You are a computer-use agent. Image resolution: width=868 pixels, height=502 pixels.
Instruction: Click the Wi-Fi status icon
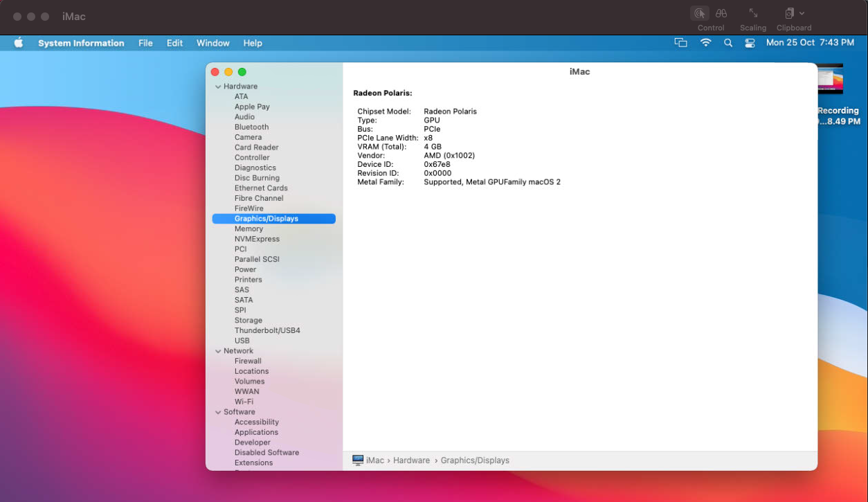705,43
